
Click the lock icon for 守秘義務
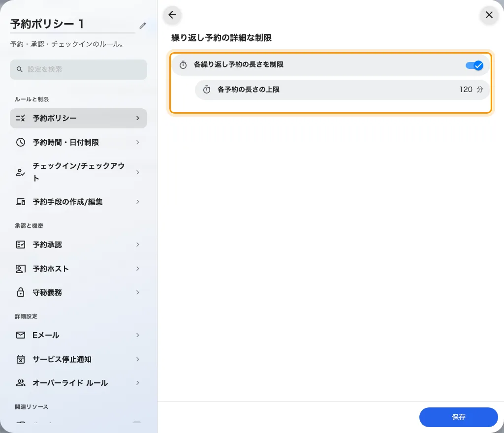coord(21,292)
